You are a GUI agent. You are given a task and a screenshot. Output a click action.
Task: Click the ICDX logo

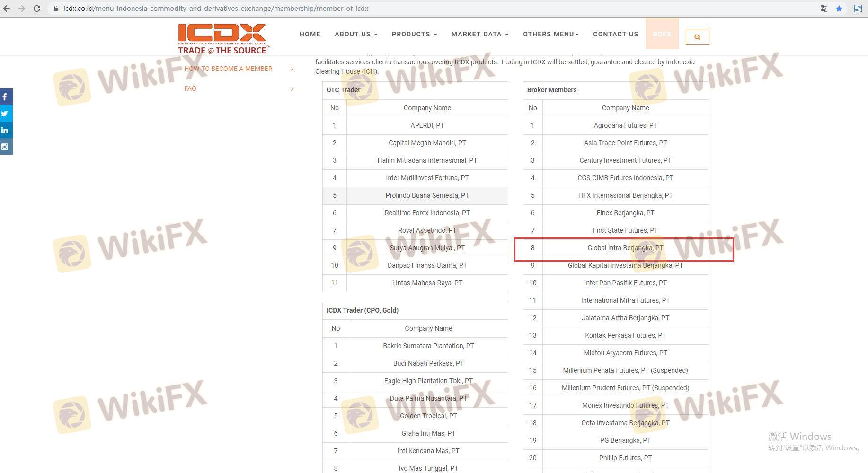click(222, 39)
